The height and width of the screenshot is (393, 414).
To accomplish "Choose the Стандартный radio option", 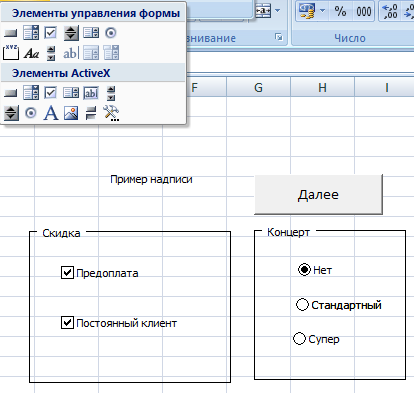I will (x=302, y=304).
